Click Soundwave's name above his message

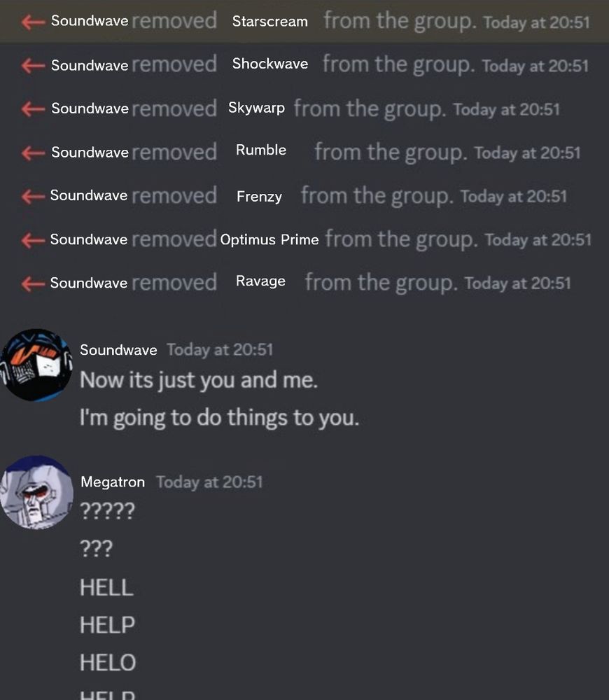pos(118,350)
